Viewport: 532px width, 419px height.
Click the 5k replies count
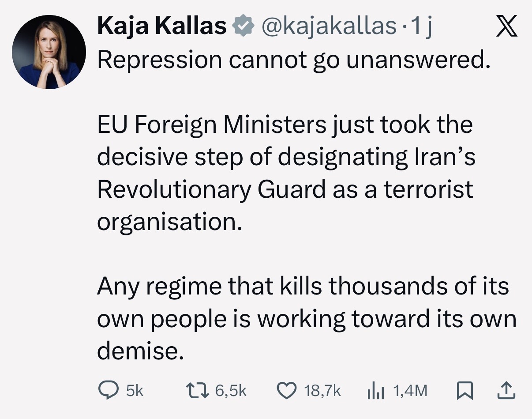(135, 391)
